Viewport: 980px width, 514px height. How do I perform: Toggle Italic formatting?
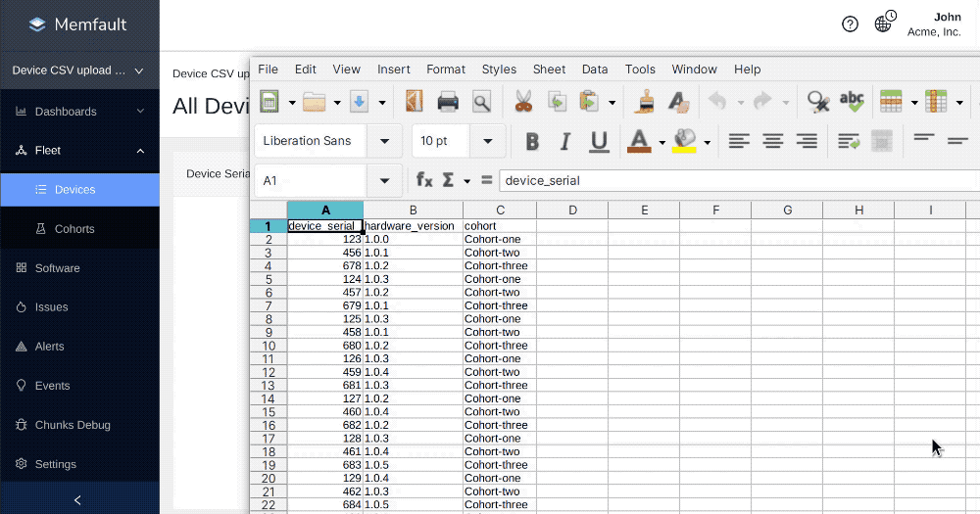click(566, 141)
